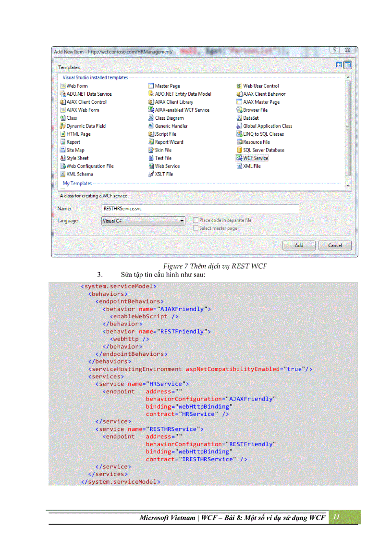392x540 pixels.
Task: Open the Language dropdown
Action: click(x=183, y=221)
